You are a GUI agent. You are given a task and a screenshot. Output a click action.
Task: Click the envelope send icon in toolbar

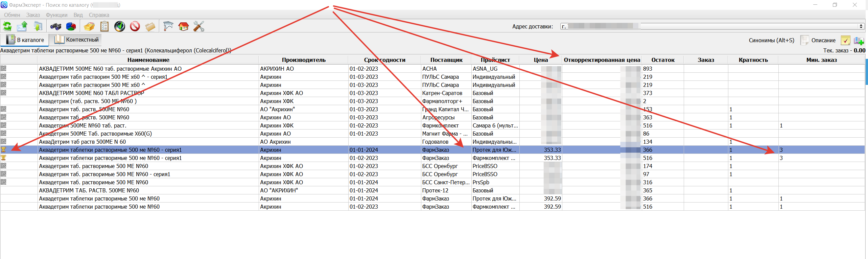(22, 26)
